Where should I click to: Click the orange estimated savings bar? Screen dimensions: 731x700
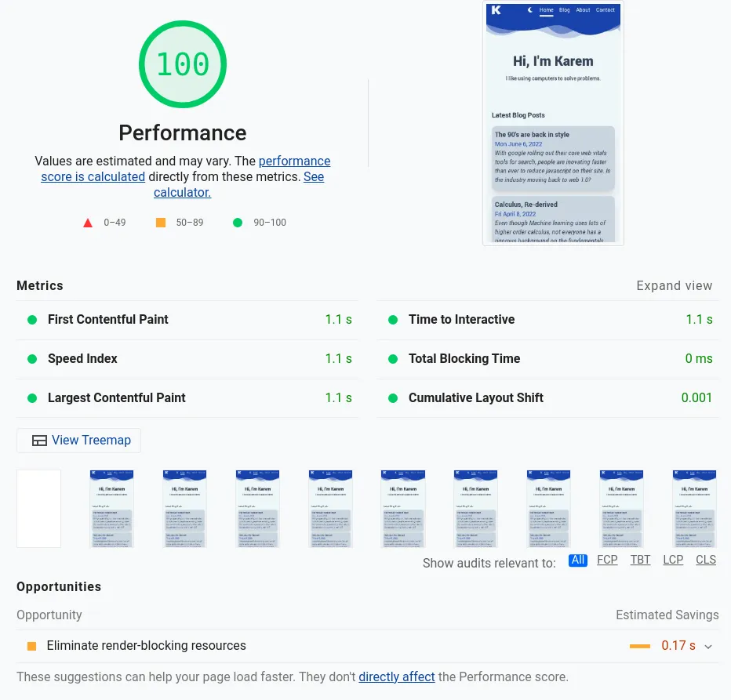pyautogui.click(x=640, y=647)
